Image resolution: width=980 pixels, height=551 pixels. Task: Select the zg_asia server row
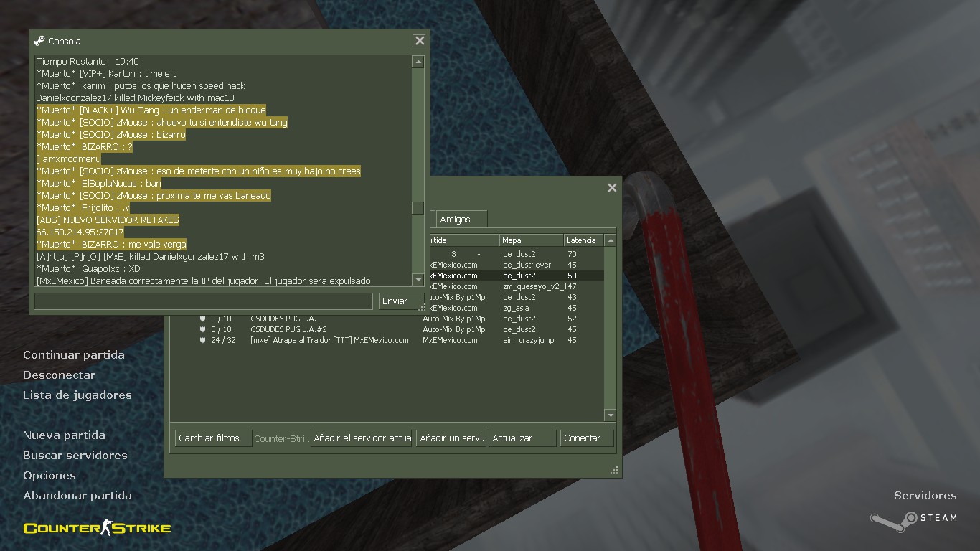pyautogui.click(x=517, y=308)
